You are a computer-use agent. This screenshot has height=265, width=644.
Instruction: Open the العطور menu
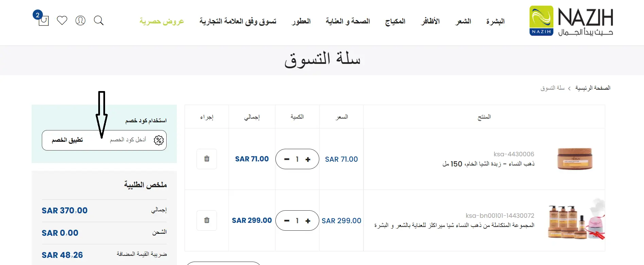(x=301, y=21)
